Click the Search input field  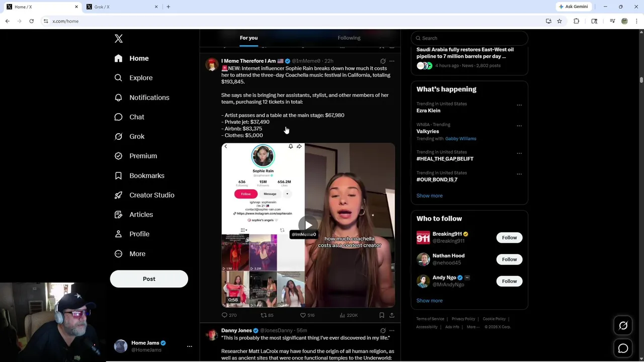(x=469, y=38)
